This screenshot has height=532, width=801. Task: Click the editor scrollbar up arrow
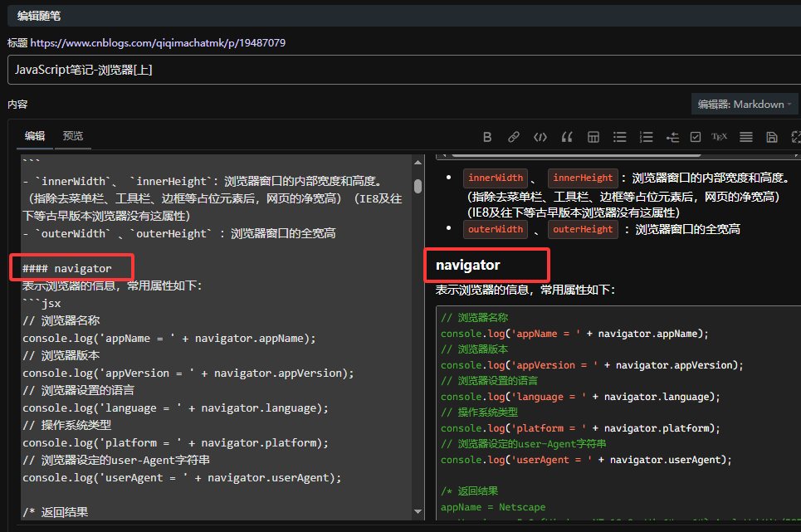pyautogui.click(x=418, y=163)
